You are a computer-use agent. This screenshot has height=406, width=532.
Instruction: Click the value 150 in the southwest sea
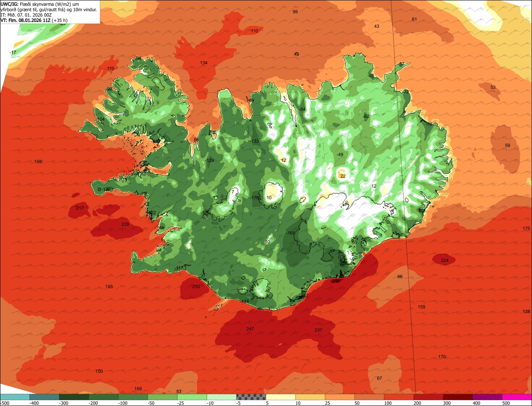tap(99, 371)
